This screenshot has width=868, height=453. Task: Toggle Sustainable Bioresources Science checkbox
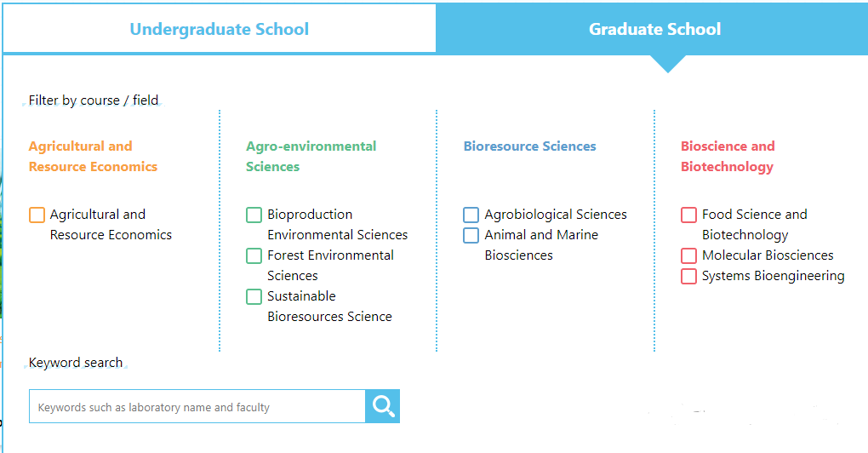254,296
